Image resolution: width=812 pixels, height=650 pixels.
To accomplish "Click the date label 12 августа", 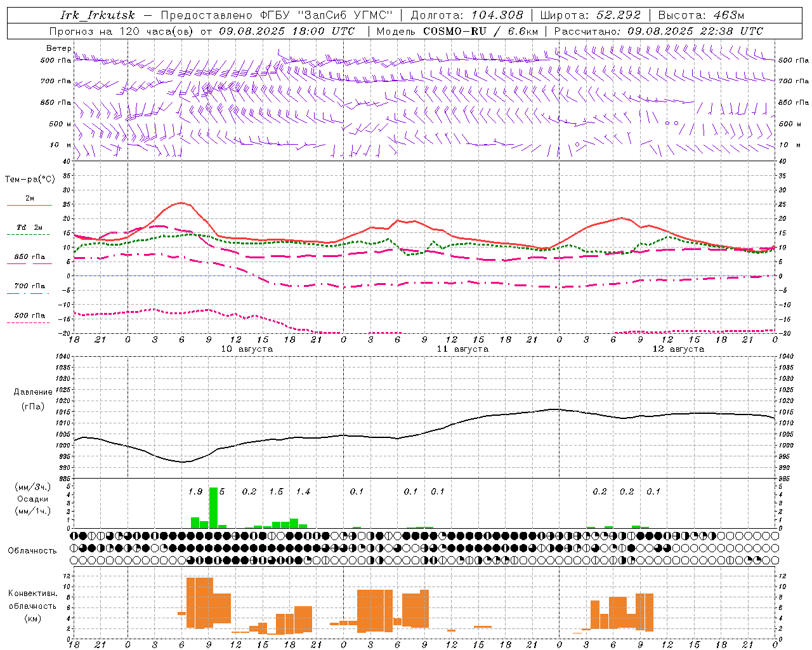I will coord(678,348).
